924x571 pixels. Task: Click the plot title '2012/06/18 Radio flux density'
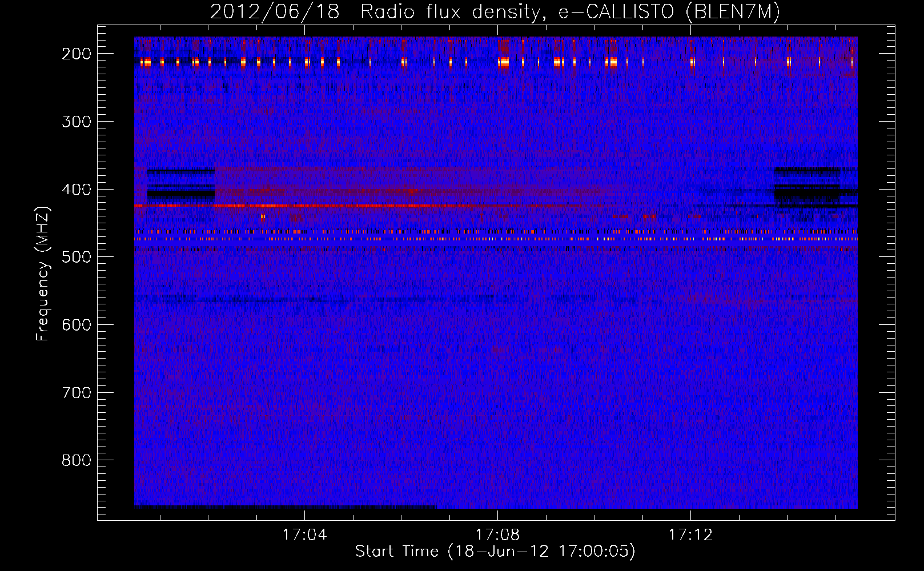pyautogui.click(x=375, y=12)
